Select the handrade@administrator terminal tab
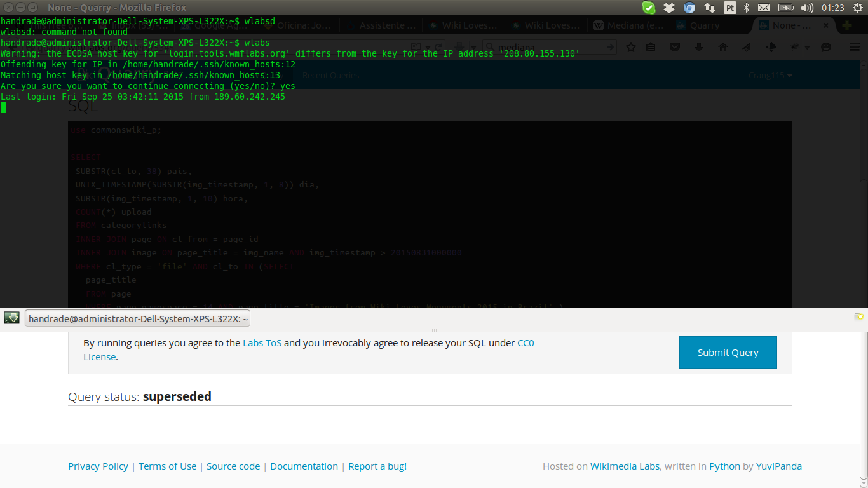This screenshot has width=868, height=488. point(138,318)
